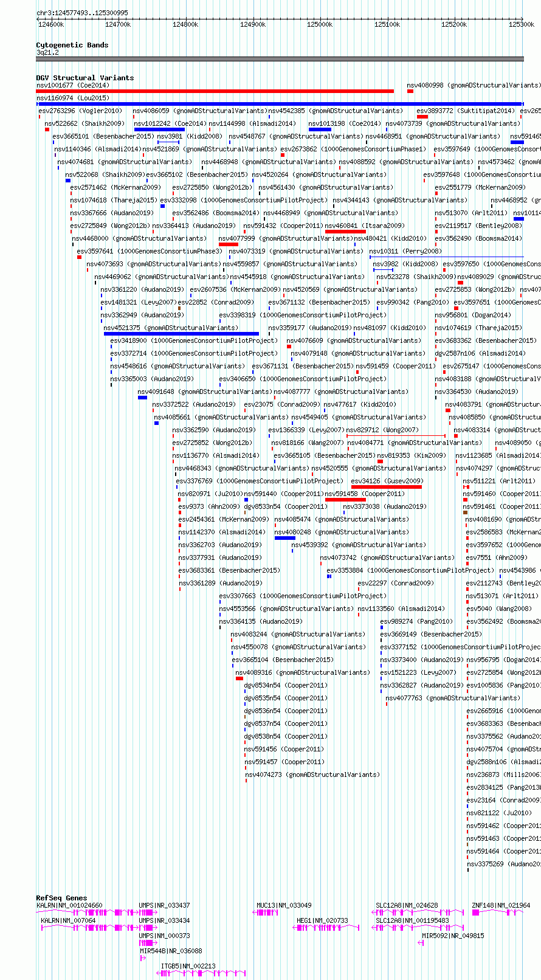The height and width of the screenshot is (980, 541).
Task: Click variant label nsv956801 (Dogan2014)
Action: point(473,315)
